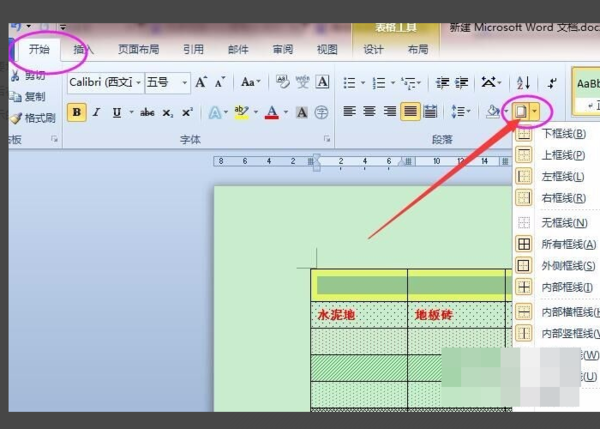
Task: Apply strikethrough to text
Action: click(x=147, y=112)
